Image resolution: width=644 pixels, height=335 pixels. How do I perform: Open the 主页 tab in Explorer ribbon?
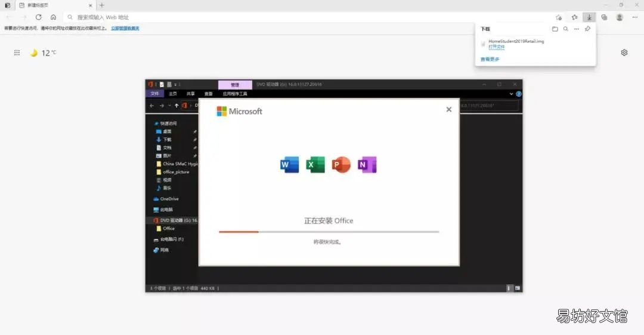point(173,94)
